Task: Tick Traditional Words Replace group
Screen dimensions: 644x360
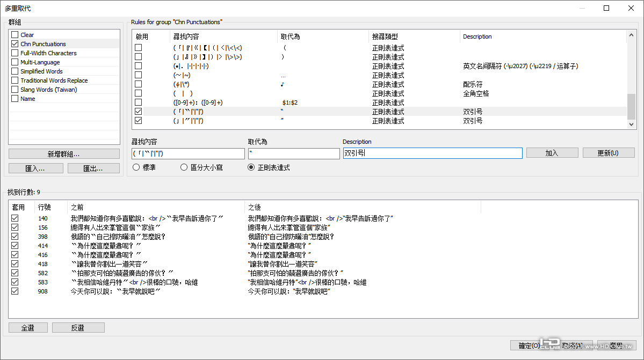Action: [x=15, y=80]
